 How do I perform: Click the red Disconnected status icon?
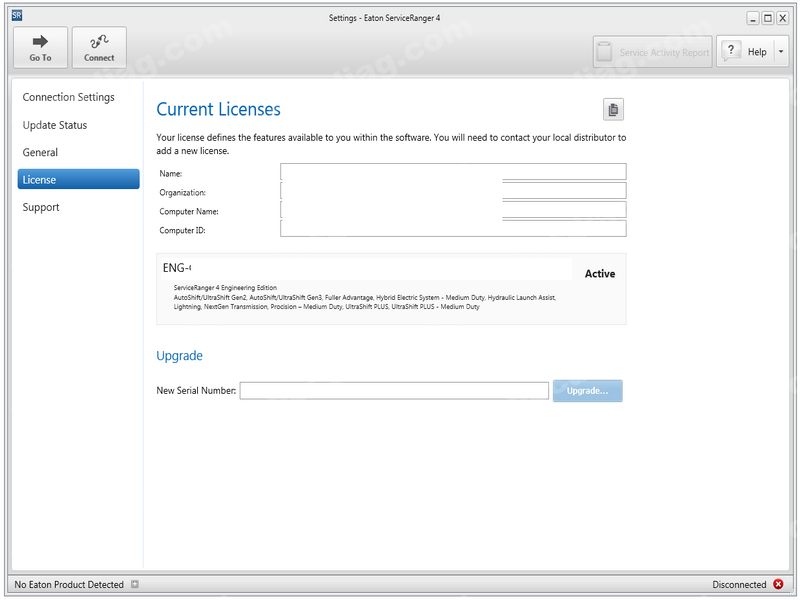click(779, 584)
